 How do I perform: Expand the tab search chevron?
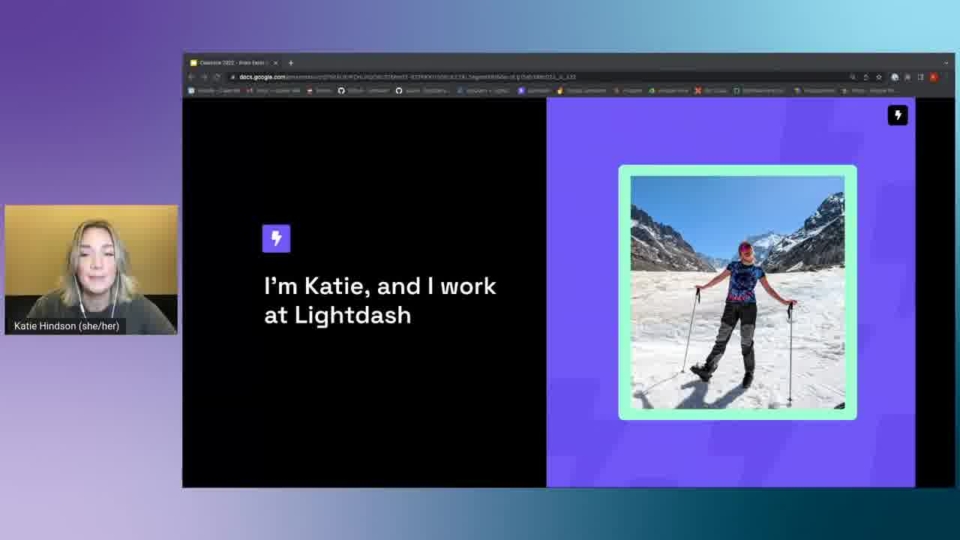click(946, 63)
